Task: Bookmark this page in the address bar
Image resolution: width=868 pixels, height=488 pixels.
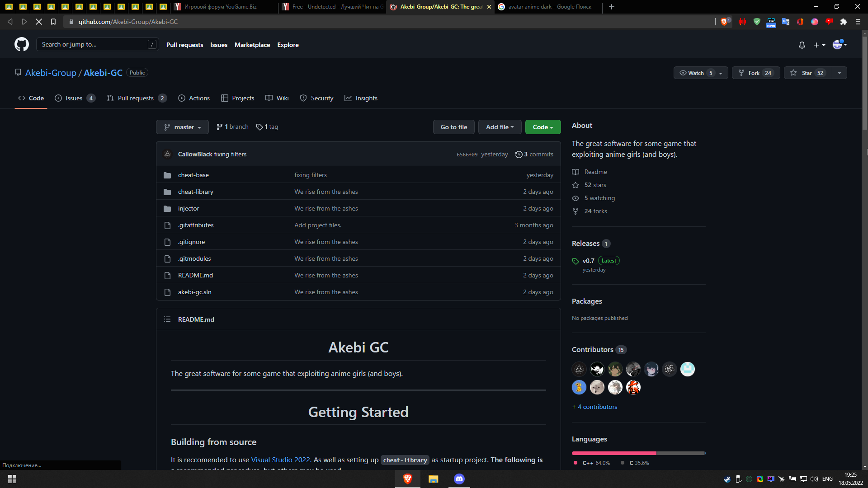Action: [x=53, y=22]
